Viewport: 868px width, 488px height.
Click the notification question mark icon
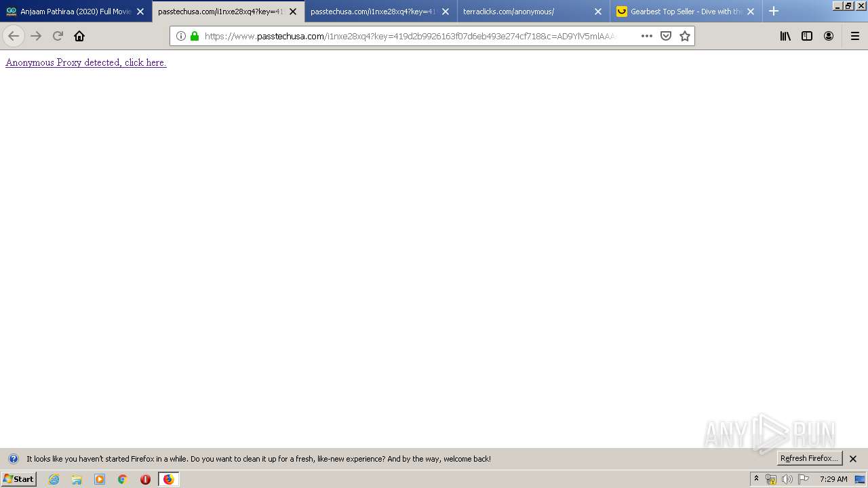(13, 459)
